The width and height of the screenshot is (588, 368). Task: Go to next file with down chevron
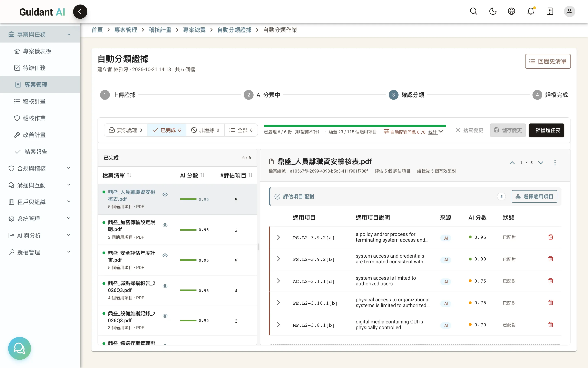pyautogui.click(x=541, y=163)
